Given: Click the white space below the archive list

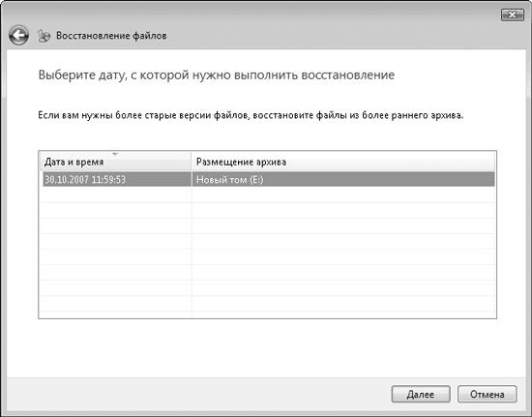Looking at the screenshot, I should tap(266, 347).
